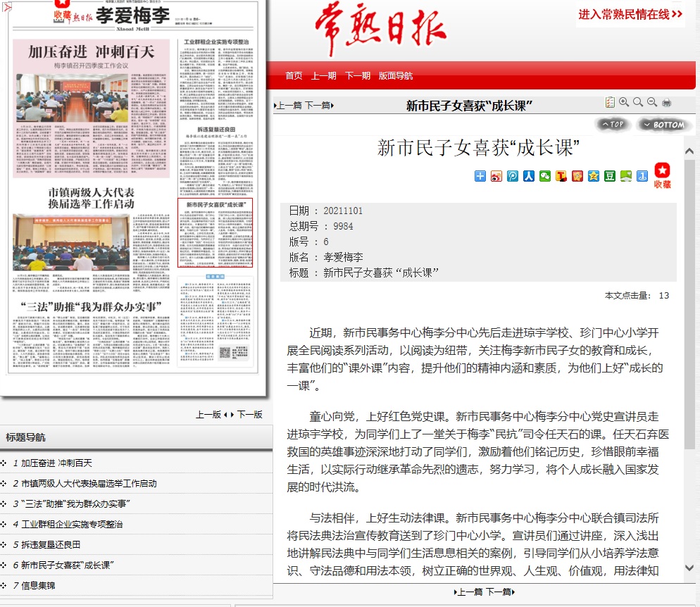The width and height of the screenshot is (700, 607).
Task: Click the article scrollbar up arrow
Action: pyautogui.click(x=689, y=151)
